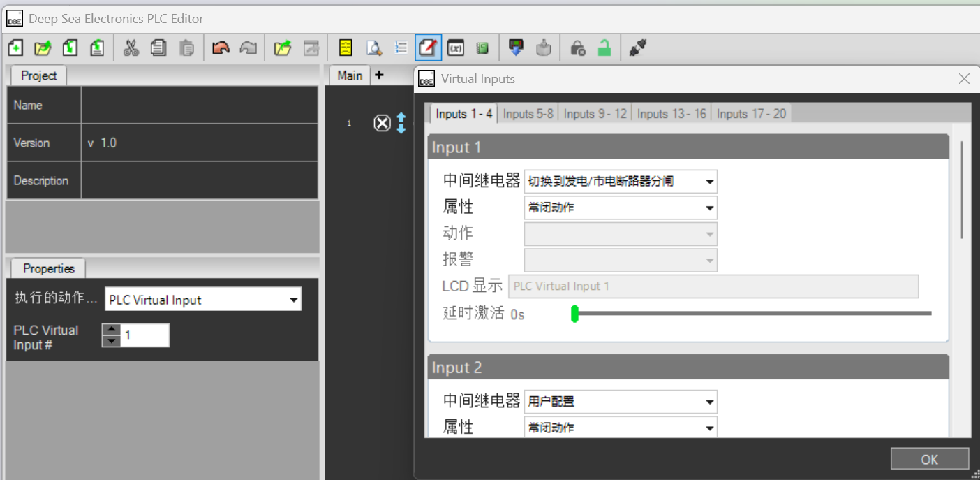This screenshot has width=980, height=480.
Task: Click the Cut scissors icon
Action: point(131,48)
